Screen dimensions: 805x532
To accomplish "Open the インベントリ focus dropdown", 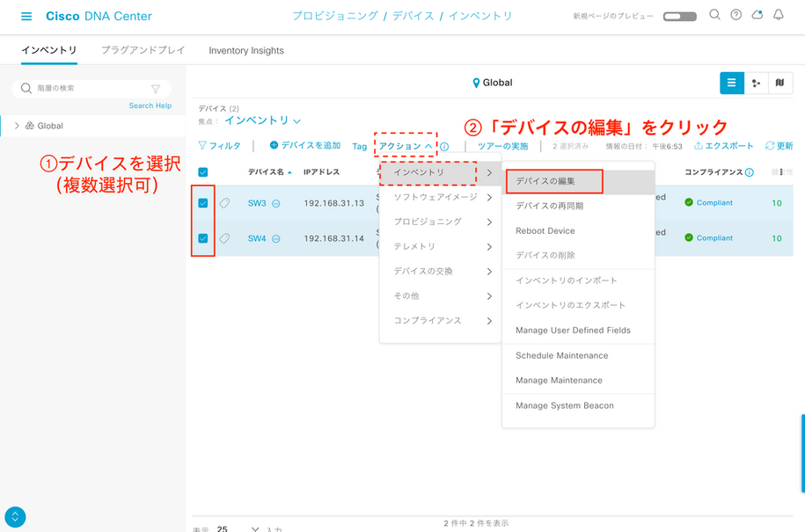I will click(262, 120).
